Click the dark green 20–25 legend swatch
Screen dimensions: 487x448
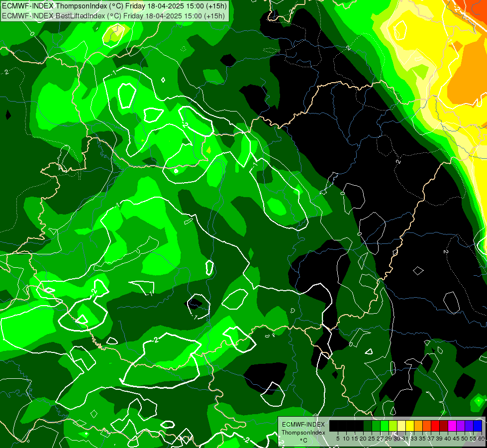[368, 426]
